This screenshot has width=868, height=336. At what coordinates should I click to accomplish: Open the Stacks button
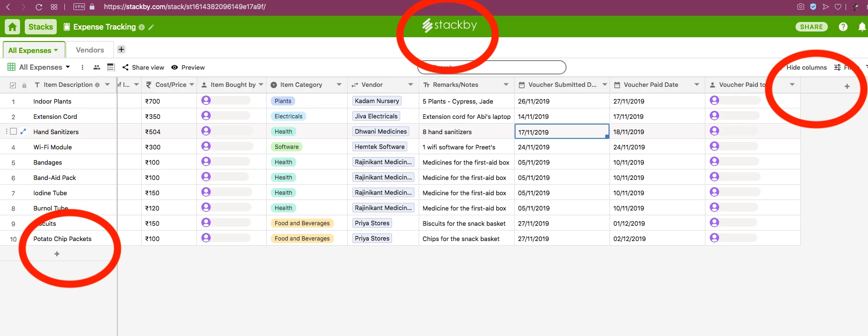[41, 27]
